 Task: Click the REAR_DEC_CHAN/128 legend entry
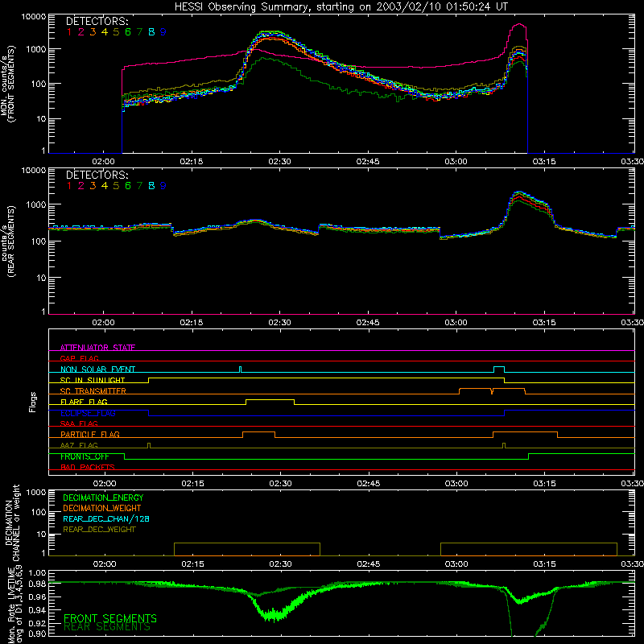click(106, 518)
